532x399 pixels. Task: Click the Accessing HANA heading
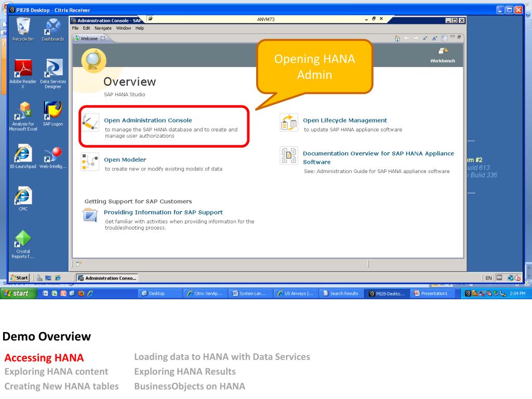44,357
